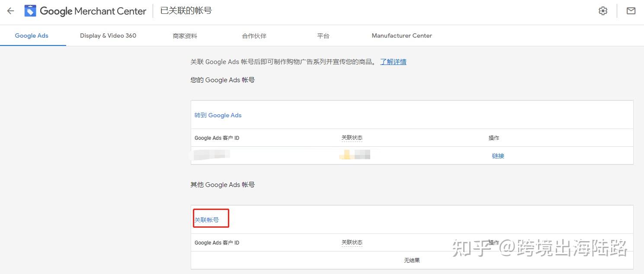Open the mail notifications icon
The width and height of the screenshot is (644, 274).
coord(631,11)
